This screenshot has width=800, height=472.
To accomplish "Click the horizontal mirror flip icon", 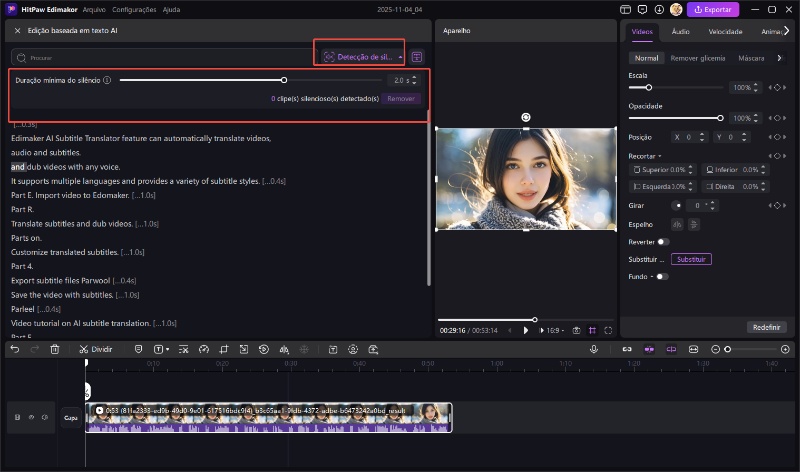I will click(x=677, y=224).
